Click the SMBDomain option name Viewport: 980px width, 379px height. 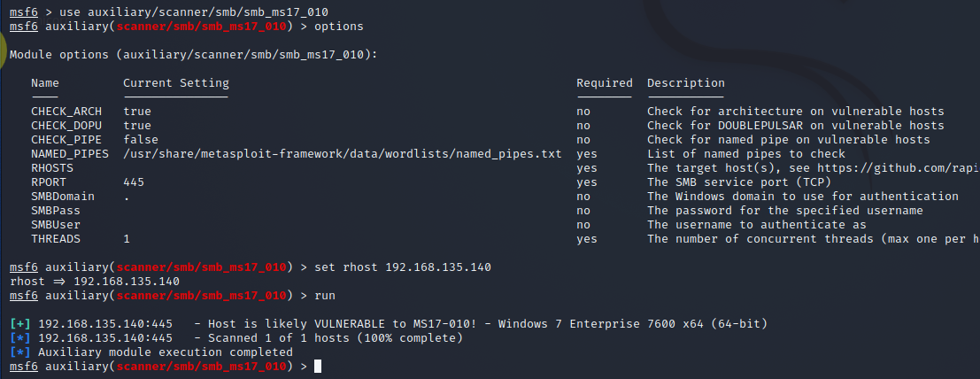pos(63,197)
